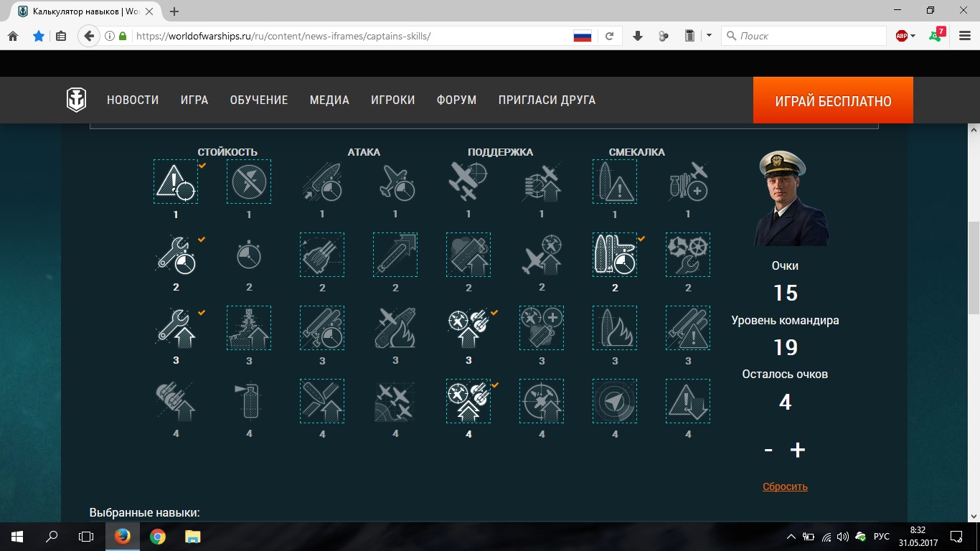
Task: Show hidden system tray icons
Action: click(791, 537)
